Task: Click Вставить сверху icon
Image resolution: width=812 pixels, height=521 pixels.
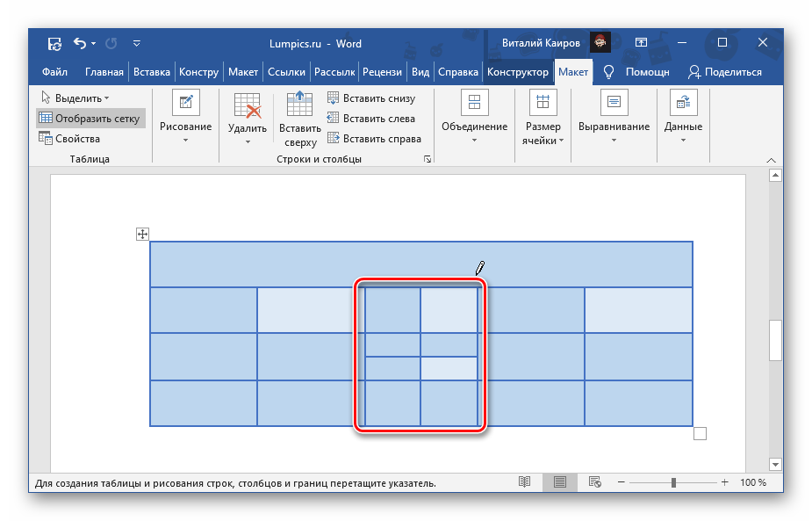Action: 300,103
